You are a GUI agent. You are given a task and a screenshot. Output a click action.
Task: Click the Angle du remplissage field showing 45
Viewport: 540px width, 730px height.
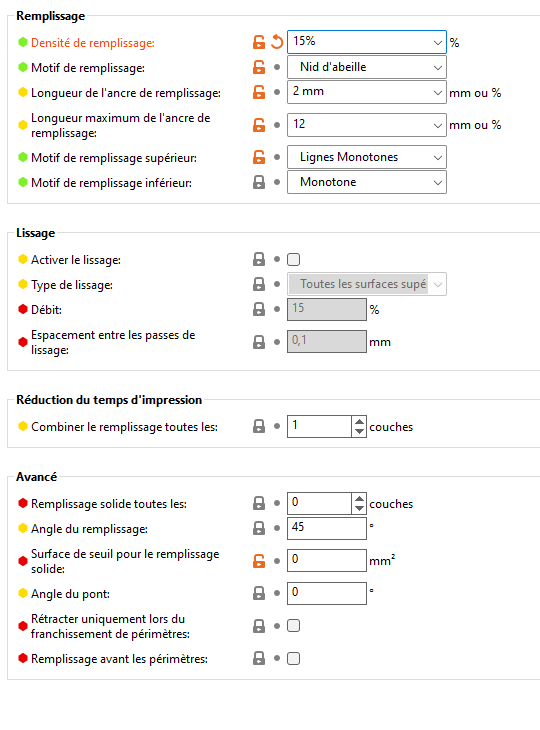coord(327,528)
